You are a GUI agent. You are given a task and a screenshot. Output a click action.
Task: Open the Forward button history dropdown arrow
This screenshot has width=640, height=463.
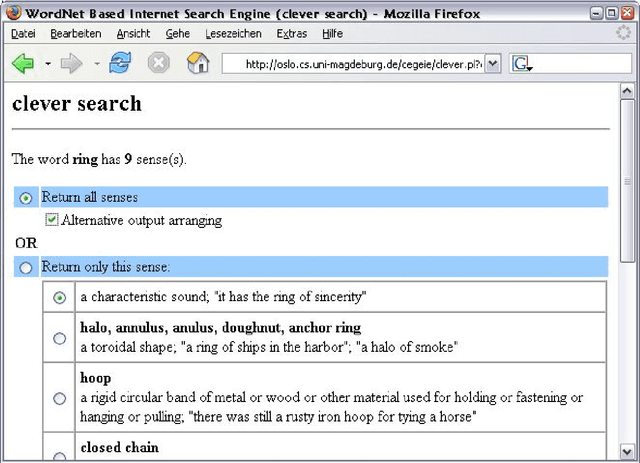pyautogui.click(x=96, y=64)
